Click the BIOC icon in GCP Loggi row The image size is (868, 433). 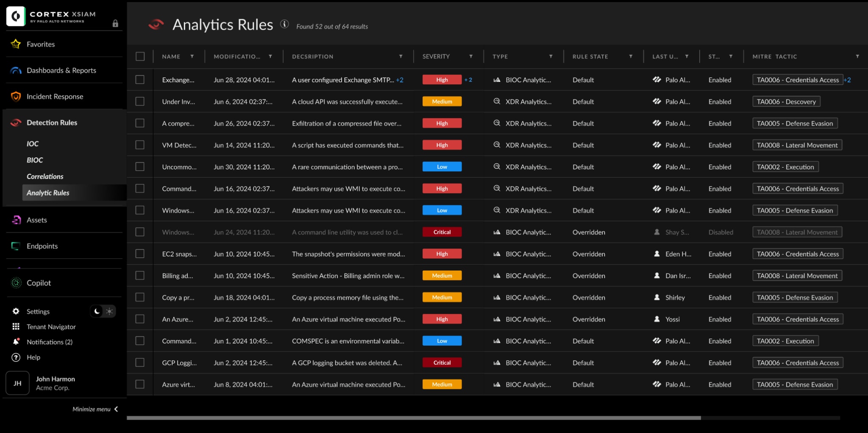tap(497, 363)
